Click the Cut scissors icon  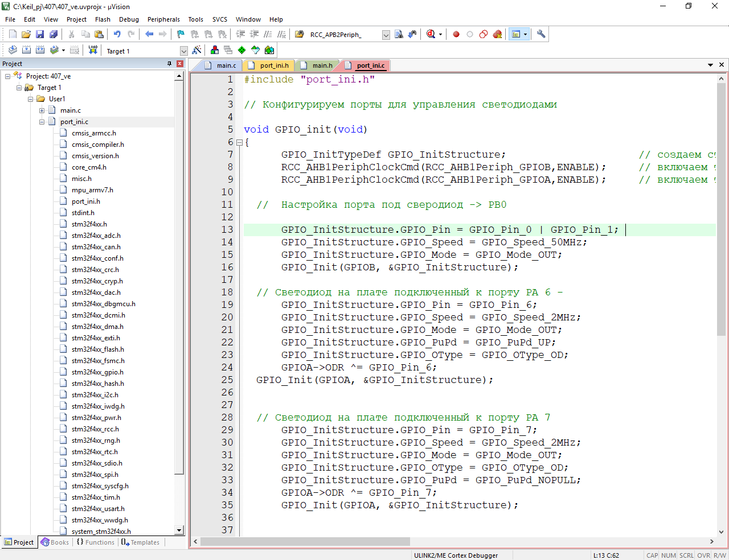pyautogui.click(x=71, y=34)
